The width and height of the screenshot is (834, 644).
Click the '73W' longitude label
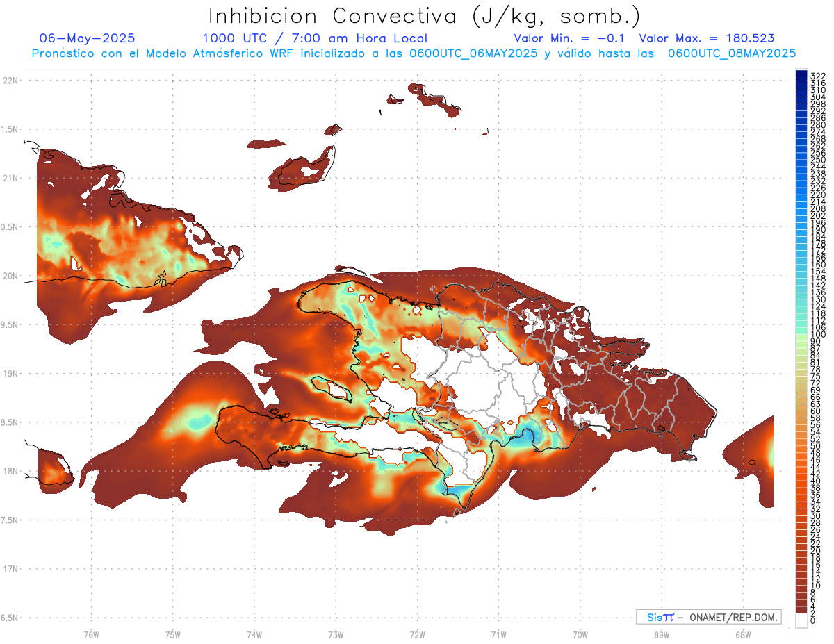335,634
